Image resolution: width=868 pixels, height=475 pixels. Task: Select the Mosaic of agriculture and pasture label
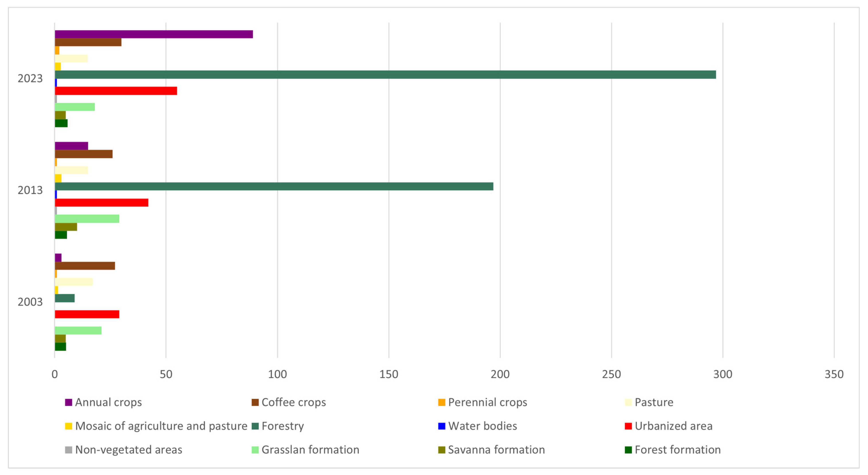161,426
